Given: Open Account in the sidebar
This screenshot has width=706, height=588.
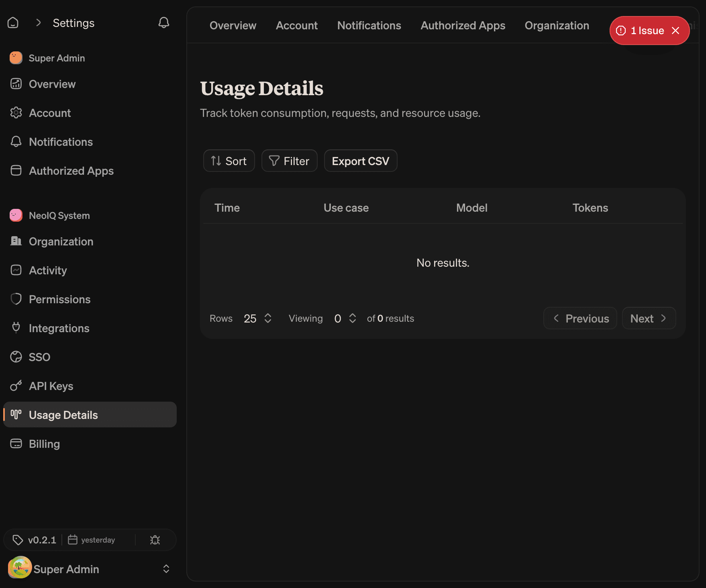Looking at the screenshot, I should (90, 112).
